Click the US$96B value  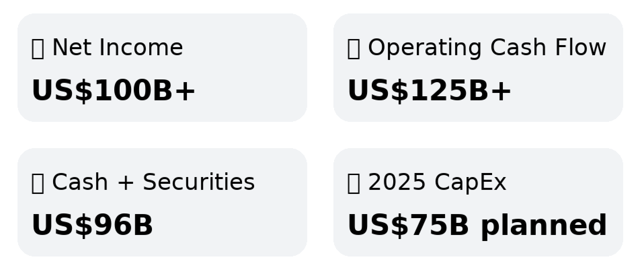coord(92,225)
